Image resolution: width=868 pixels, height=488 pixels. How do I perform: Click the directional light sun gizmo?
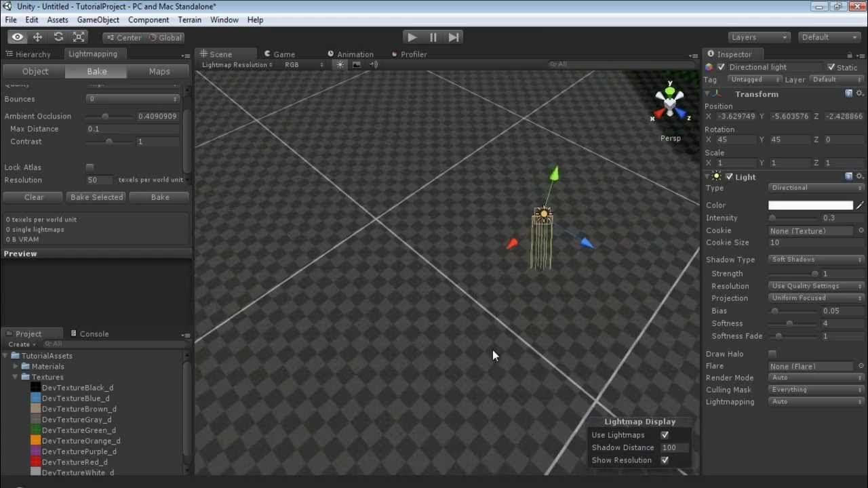click(542, 215)
